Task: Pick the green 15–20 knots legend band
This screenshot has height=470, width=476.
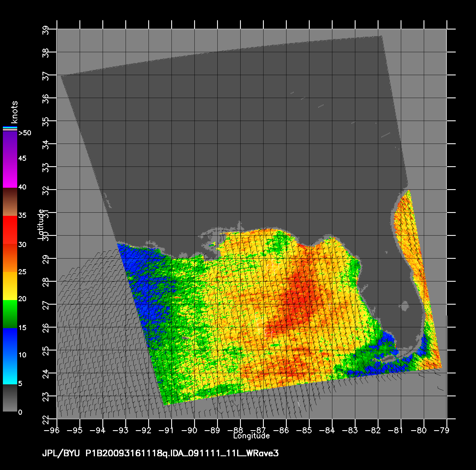Action: [10, 314]
